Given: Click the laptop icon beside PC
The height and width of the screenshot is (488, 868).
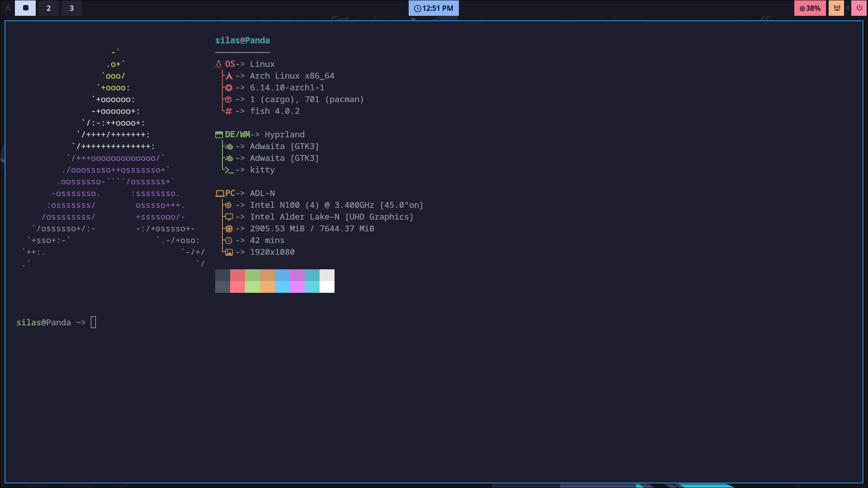Looking at the screenshot, I should coord(220,193).
